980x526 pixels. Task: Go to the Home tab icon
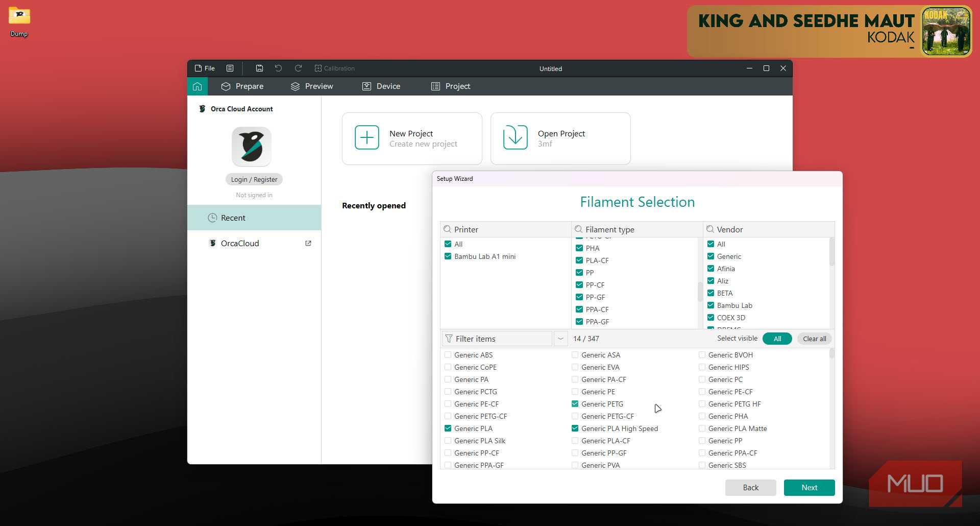pyautogui.click(x=198, y=86)
